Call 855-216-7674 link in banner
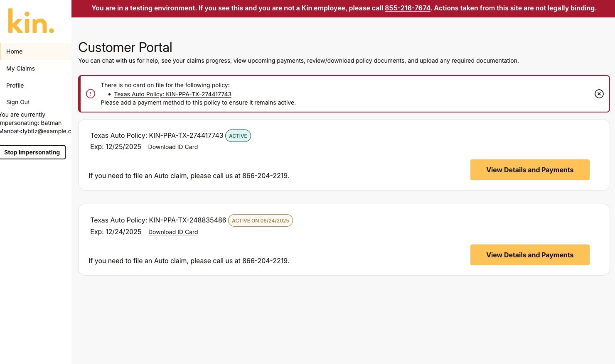The width and height of the screenshot is (615, 364). click(x=407, y=8)
